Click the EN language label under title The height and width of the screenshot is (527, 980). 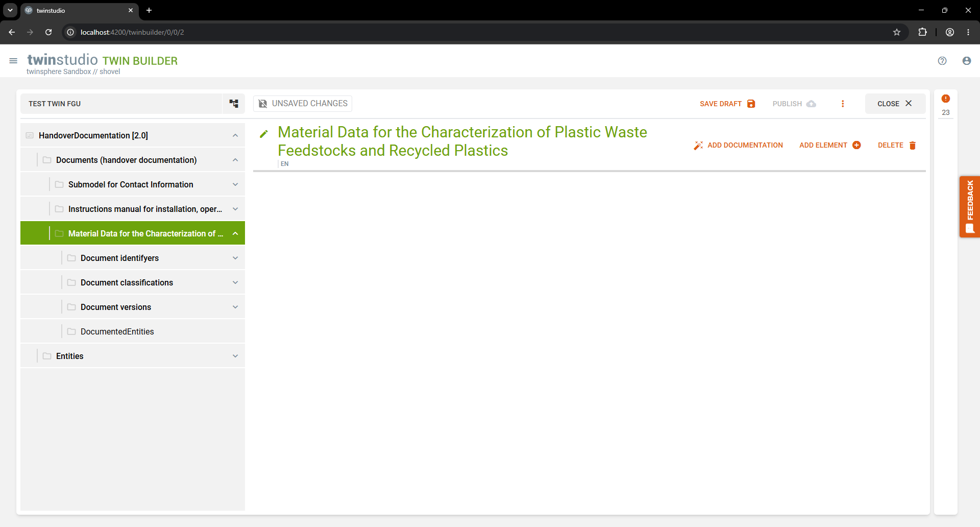click(285, 164)
